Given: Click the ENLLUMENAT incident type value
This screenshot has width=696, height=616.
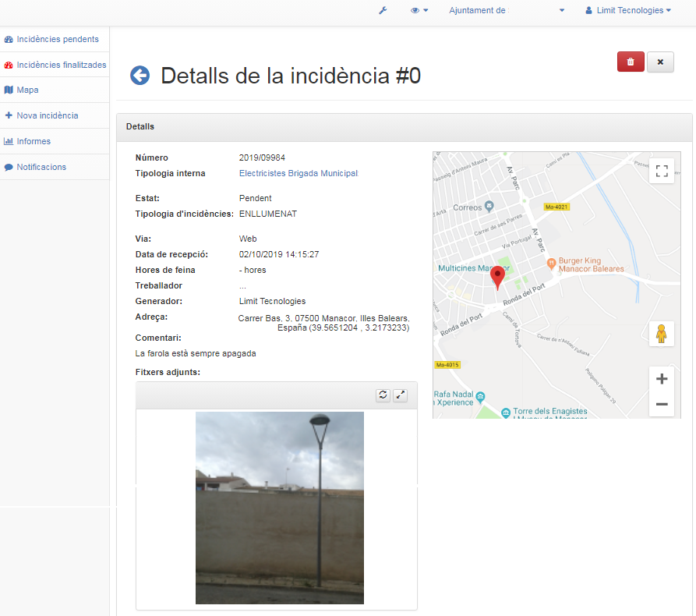Looking at the screenshot, I should (x=268, y=214).
